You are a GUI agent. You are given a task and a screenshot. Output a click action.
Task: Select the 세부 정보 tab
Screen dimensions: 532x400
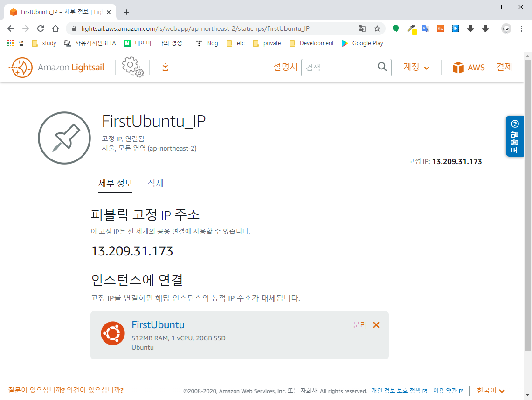(x=115, y=184)
